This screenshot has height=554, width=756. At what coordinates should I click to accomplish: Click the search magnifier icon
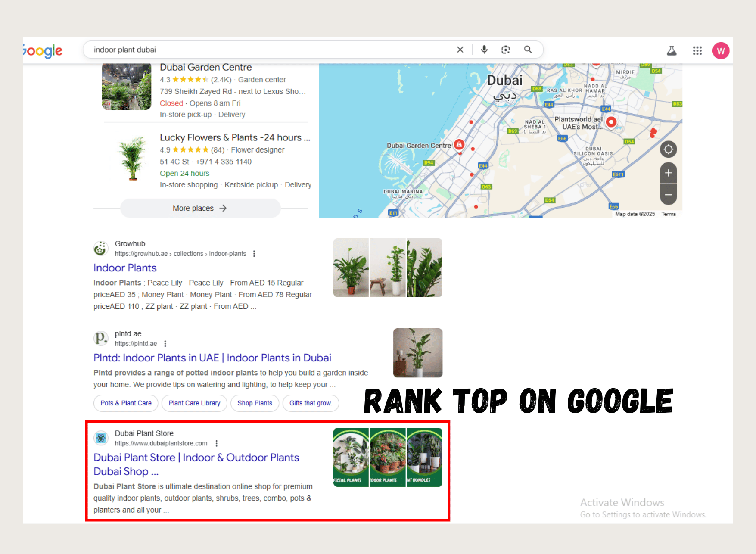click(528, 50)
